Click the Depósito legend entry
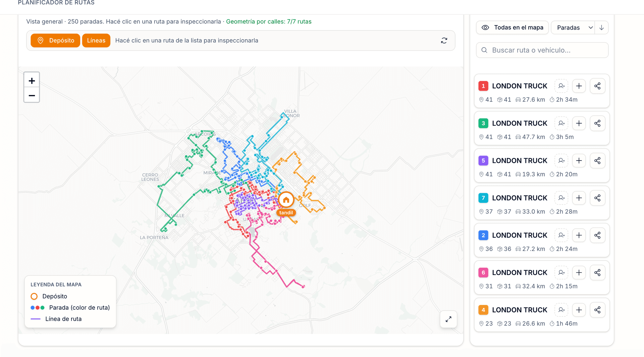Screen dimensions: 644x357 49,296
